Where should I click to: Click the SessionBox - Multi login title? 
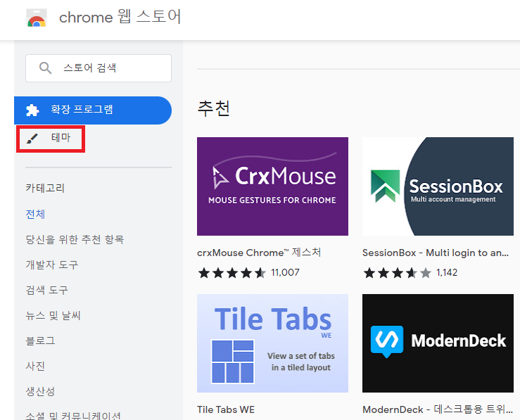coord(436,253)
